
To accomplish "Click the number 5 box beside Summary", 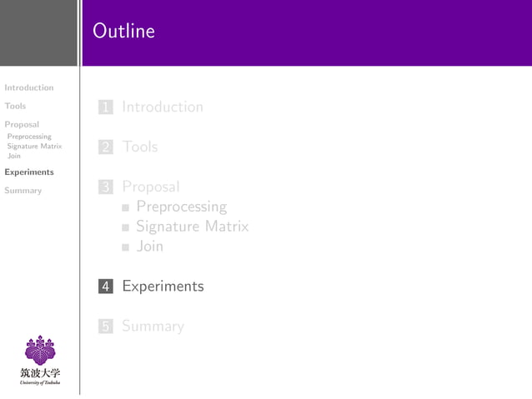I will point(105,327).
